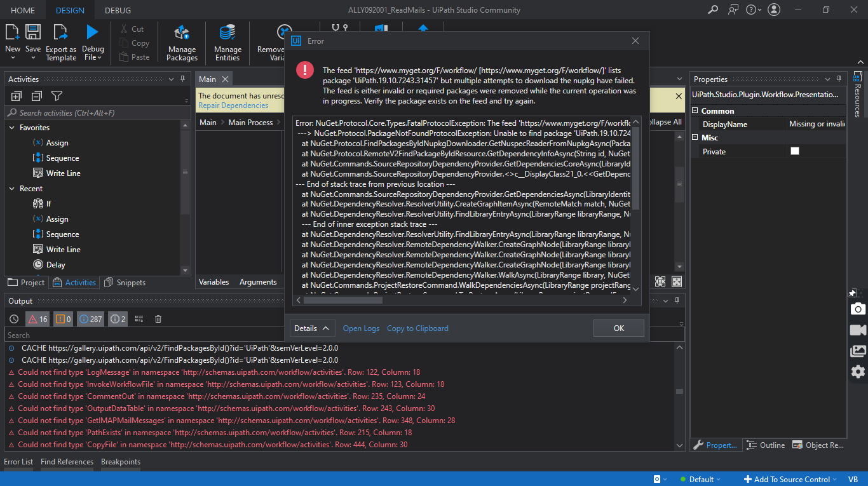Image resolution: width=868 pixels, height=486 pixels.
Task: Switch to the HOME ribbon tab
Action: [x=23, y=10]
